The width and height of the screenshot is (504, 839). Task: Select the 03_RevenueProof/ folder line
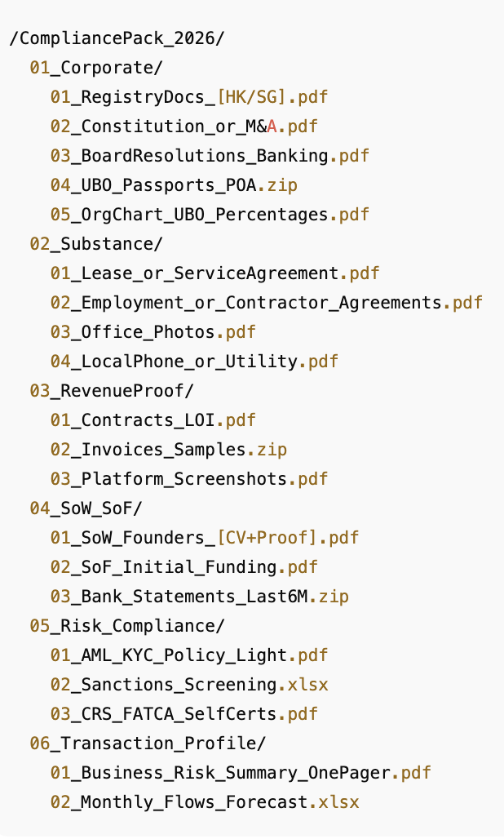point(112,391)
